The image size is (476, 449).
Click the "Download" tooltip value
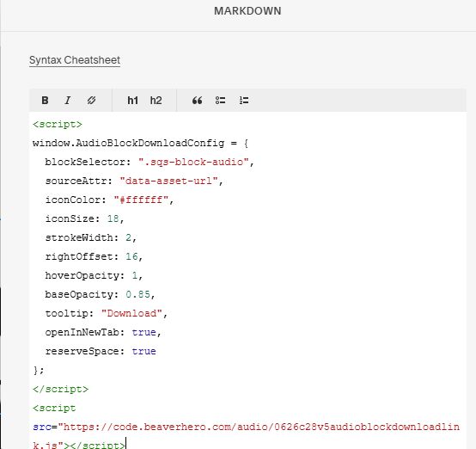[131, 313]
